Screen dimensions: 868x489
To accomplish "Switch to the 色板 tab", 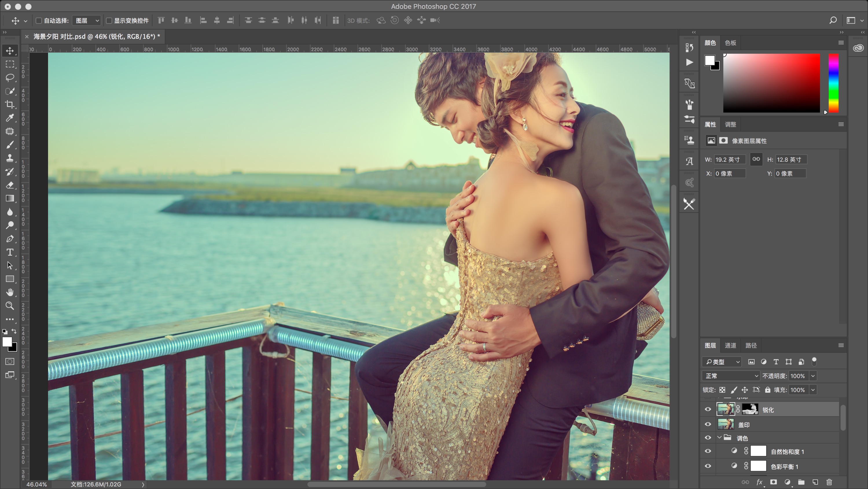I will point(731,43).
